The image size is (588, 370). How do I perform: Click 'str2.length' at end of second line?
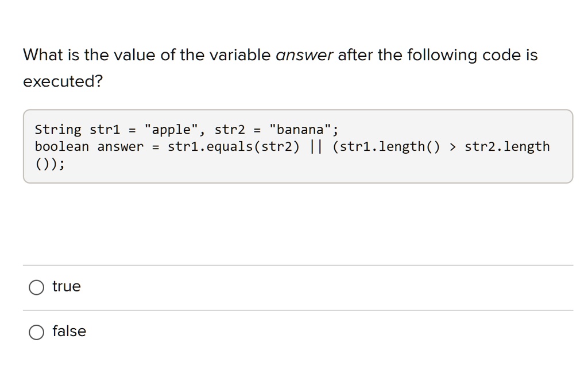[507, 147]
